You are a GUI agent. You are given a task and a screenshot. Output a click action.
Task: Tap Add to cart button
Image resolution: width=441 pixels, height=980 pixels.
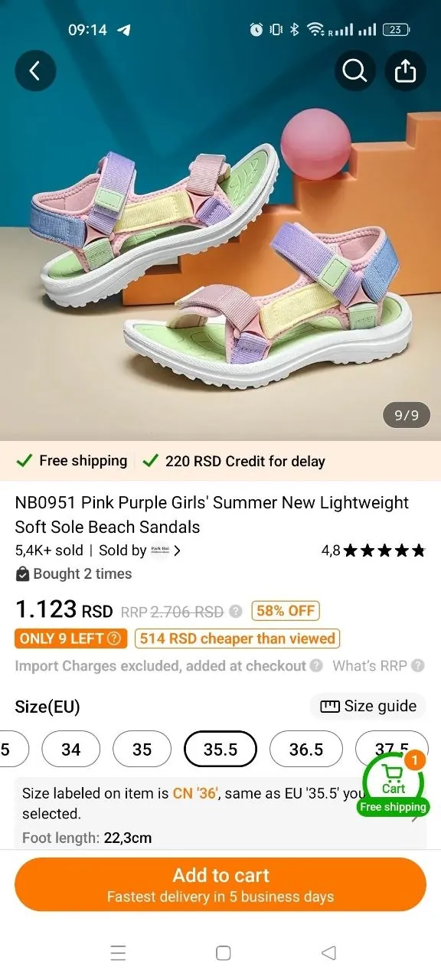[x=220, y=884]
